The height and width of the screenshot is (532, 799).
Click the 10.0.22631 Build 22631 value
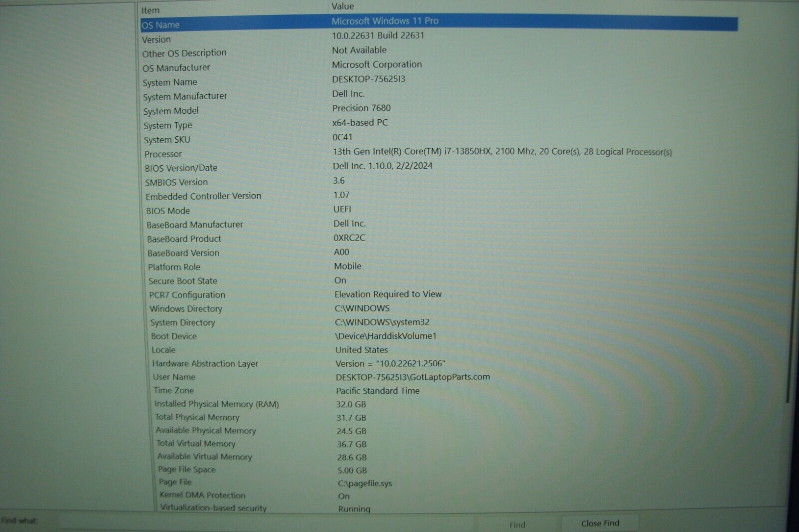click(378, 35)
